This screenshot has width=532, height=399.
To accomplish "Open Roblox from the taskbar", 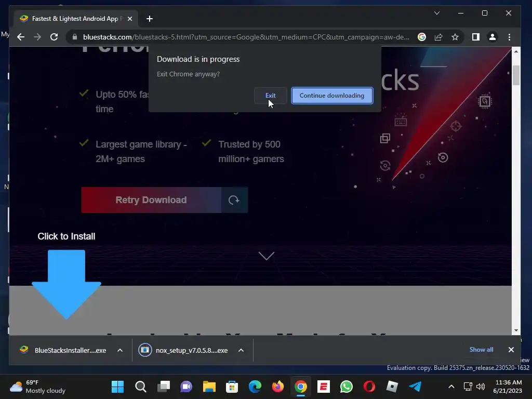I will click(x=392, y=387).
